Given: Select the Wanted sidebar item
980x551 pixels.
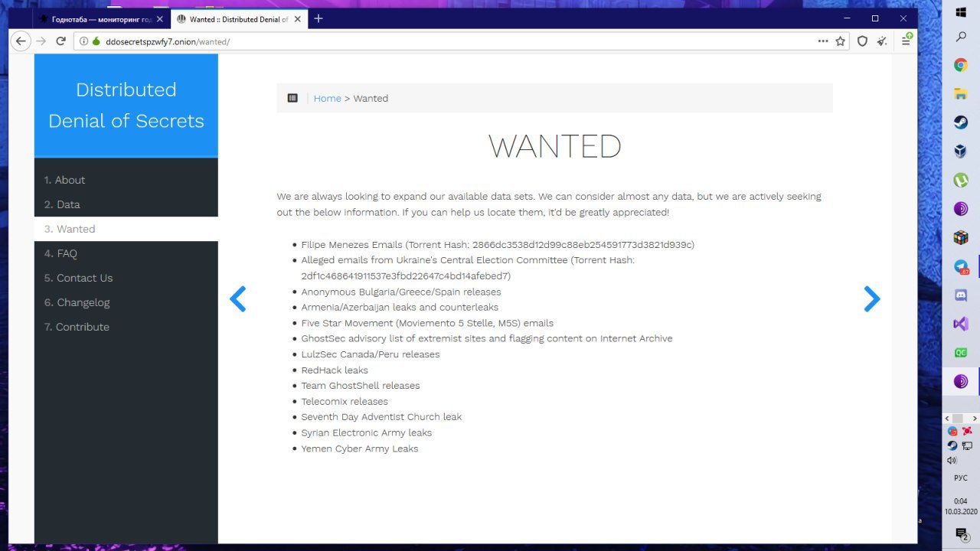Looking at the screenshot, I should point(126,229).
